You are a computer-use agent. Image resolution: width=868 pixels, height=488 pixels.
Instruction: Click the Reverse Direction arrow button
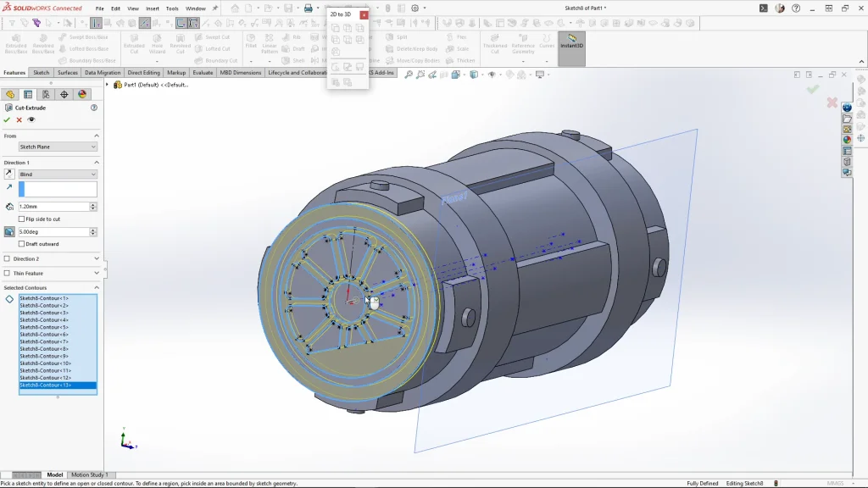pos(9,175)
